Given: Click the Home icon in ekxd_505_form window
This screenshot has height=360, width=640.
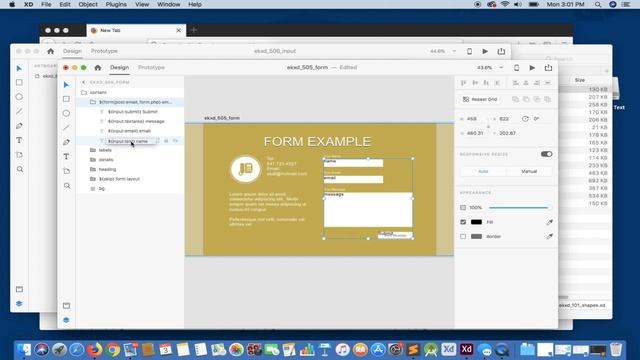Looking at the screenshot, I should [x=98, y=67].
